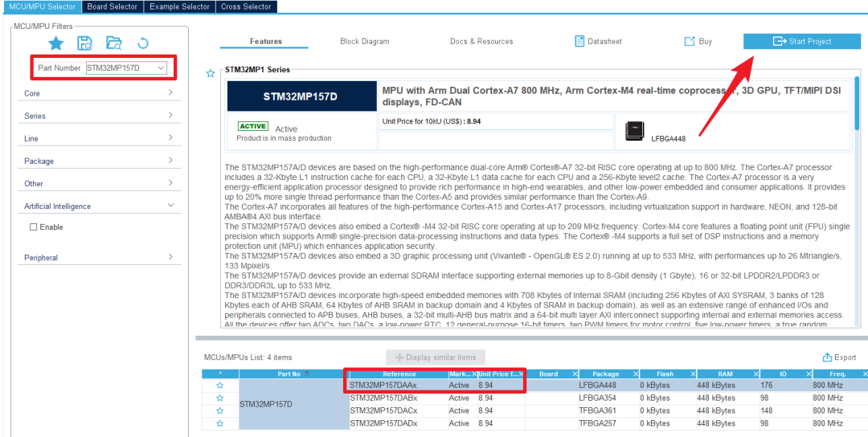Click the merged STM32MP157D Part No cell

pyautogui.click(x=293, y=404)
